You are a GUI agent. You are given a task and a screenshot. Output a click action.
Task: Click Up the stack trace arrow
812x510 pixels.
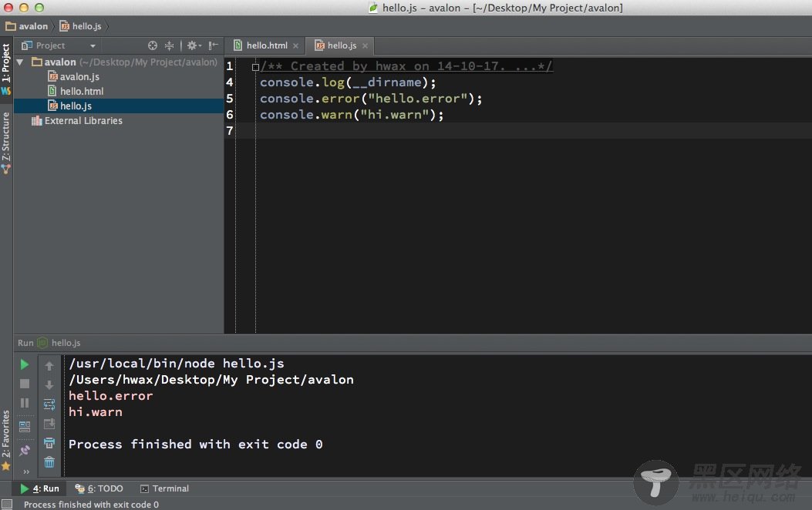49,366
